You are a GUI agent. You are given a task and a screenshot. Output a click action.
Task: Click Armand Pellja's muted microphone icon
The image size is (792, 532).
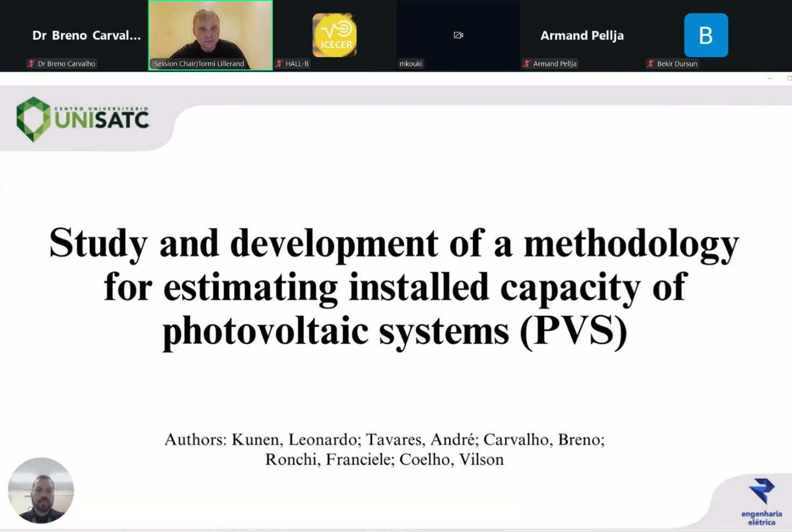[x=527, y=63]
